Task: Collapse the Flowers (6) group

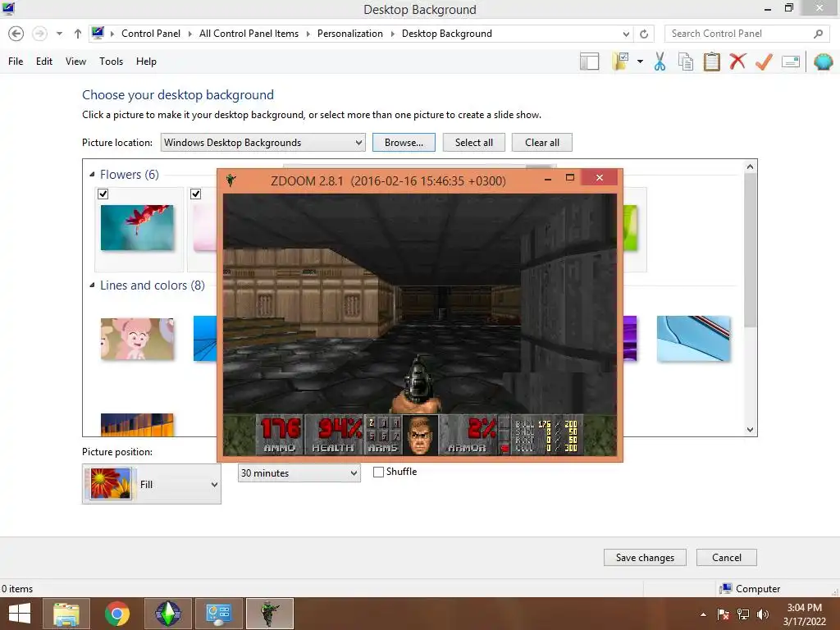Action: coord(92,175)
